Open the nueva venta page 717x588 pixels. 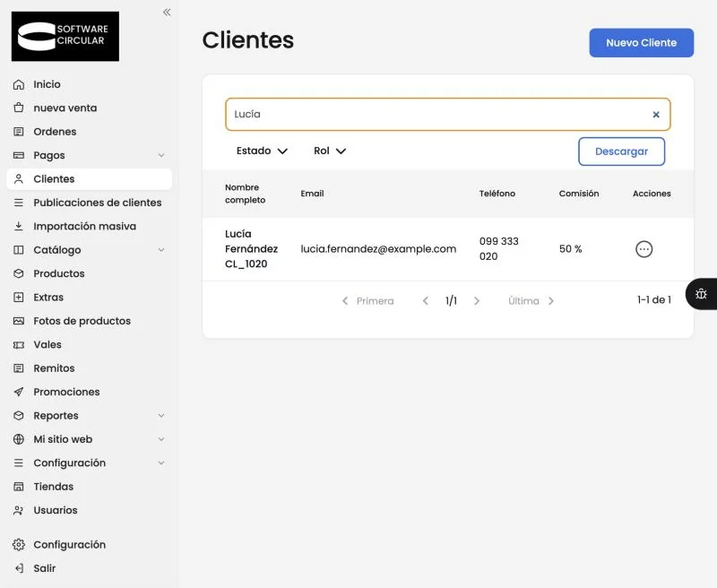(x=65, y=108)
